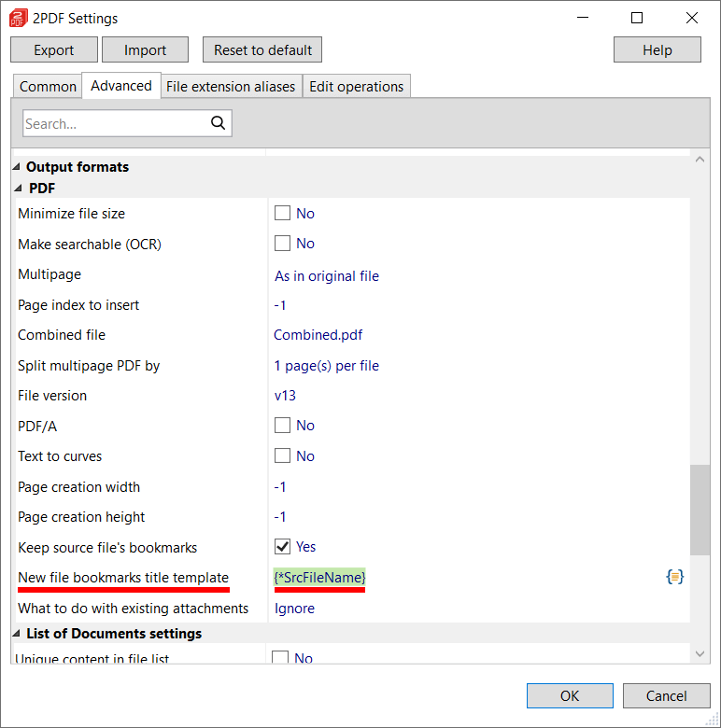Click the Export button

pyautogui.click(x=53, y=50)
